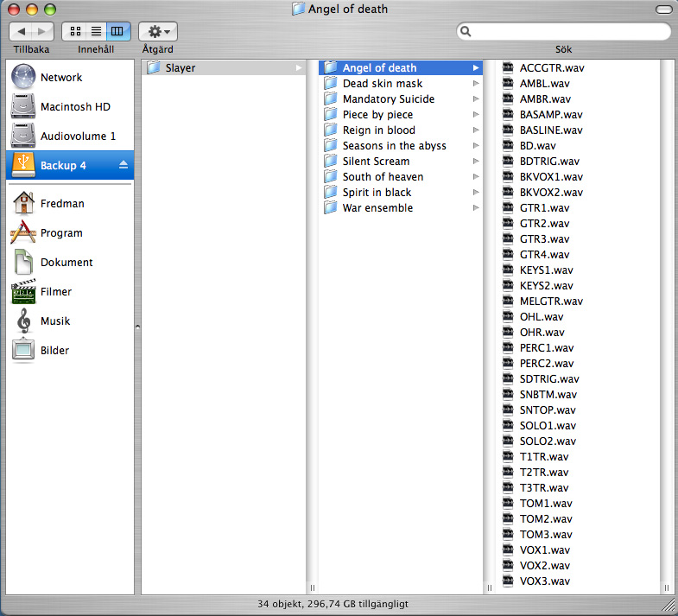Switch to icon view
678x616 pixels.
(75, 31)
